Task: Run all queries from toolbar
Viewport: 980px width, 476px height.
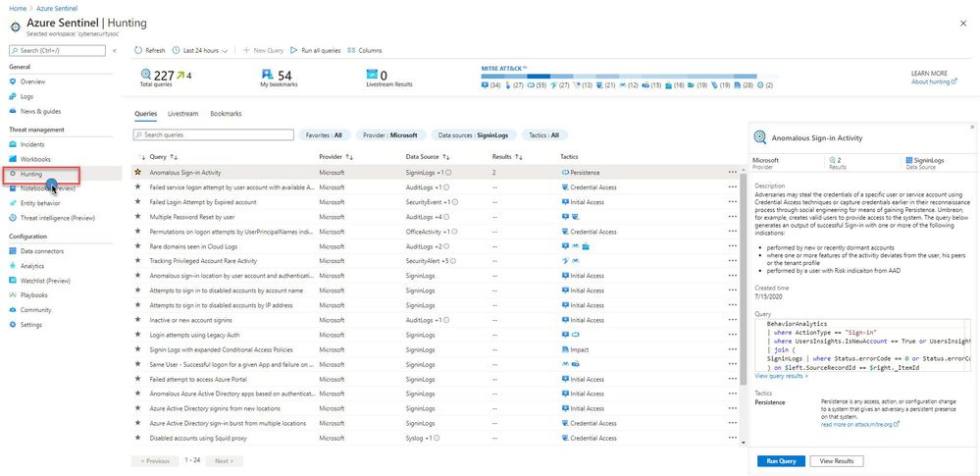Action: point(316,51)
